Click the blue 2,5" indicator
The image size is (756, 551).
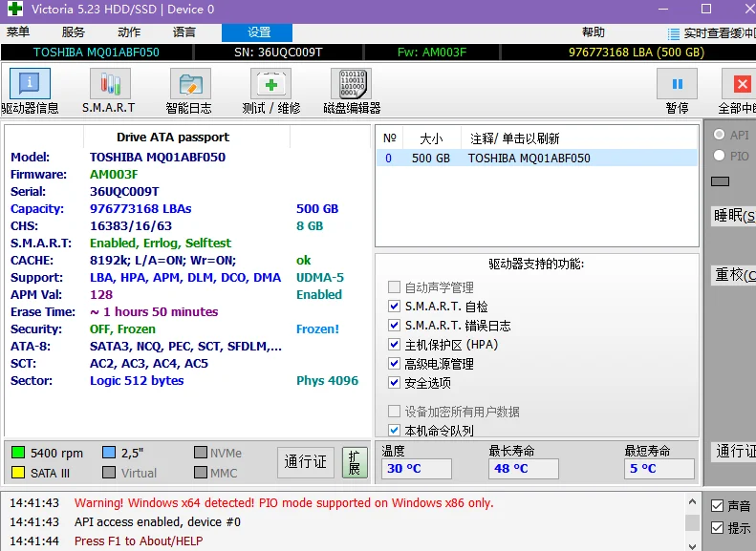(x=109, y=453)
